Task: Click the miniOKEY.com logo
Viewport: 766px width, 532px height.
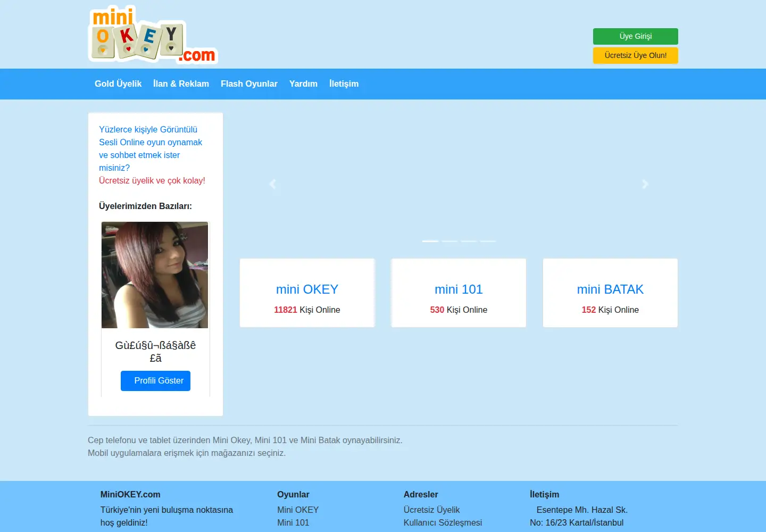Action: coord(153,35)
